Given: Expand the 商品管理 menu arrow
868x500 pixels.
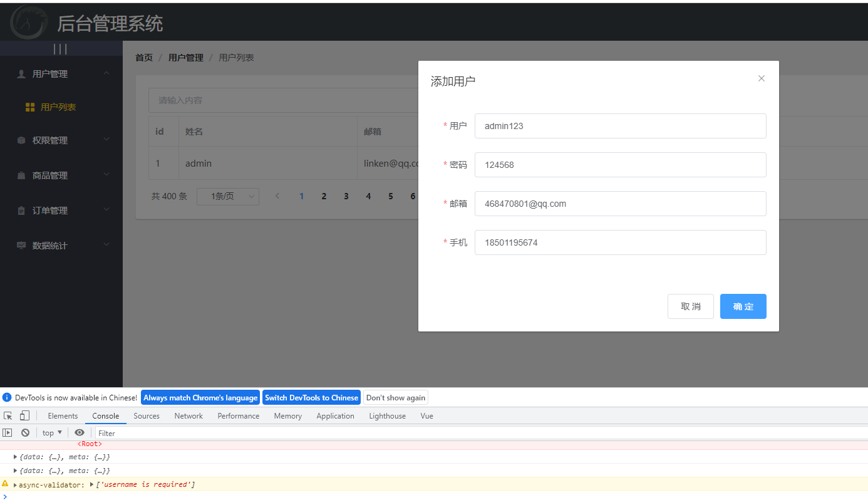Looking at the screenshot, I should click(106, 174).
